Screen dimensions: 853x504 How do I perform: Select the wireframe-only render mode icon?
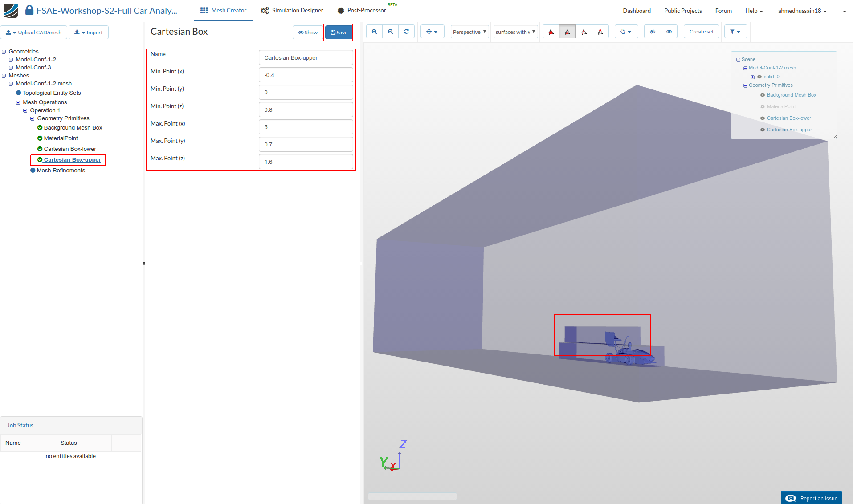point(584,32)
